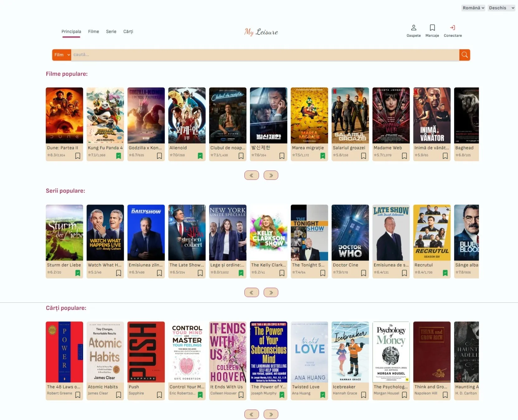This screenshot has height=420, width=518.
Task: Bookmark Think and Grow Rich book
Action: (445, 395)
